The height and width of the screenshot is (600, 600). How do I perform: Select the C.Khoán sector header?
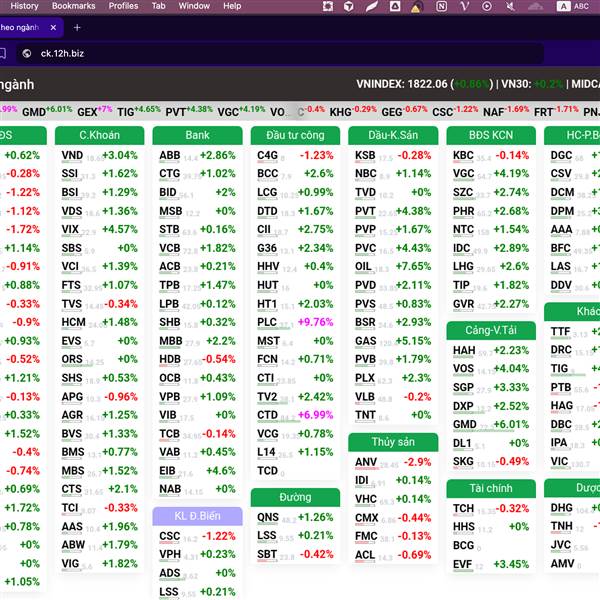pos(99,135)
